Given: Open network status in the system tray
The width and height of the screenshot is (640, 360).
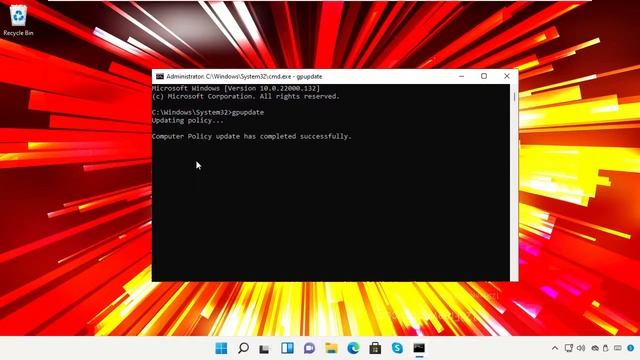Looking at the screenshot, I should [x=569, y=348].
